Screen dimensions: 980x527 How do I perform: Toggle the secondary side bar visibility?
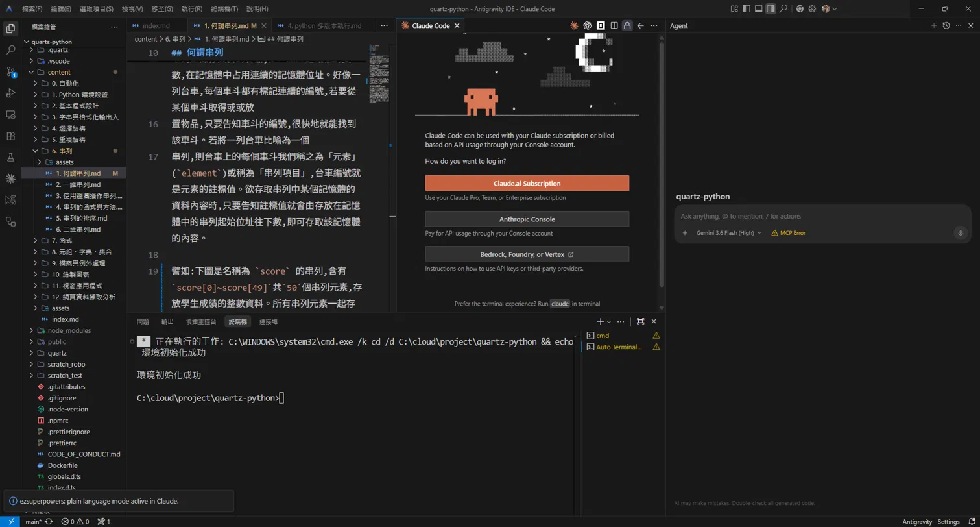(x=771, y=9)
